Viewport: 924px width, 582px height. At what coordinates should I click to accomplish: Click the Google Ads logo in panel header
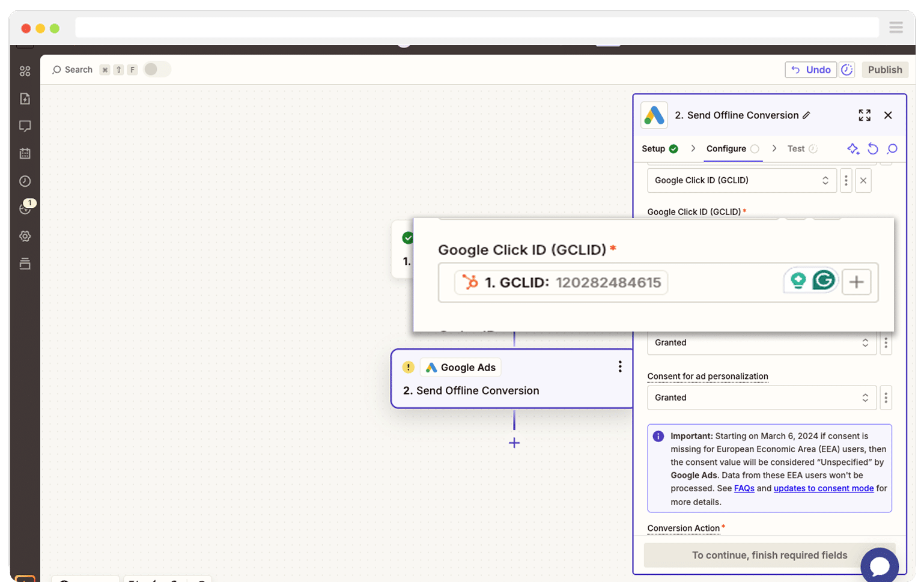click(654, 115)
